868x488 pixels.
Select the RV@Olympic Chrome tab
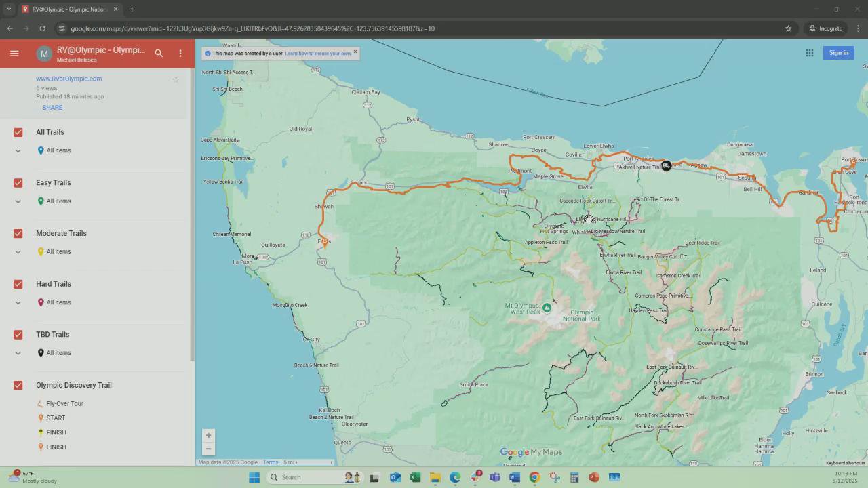[x=69, y=9]
